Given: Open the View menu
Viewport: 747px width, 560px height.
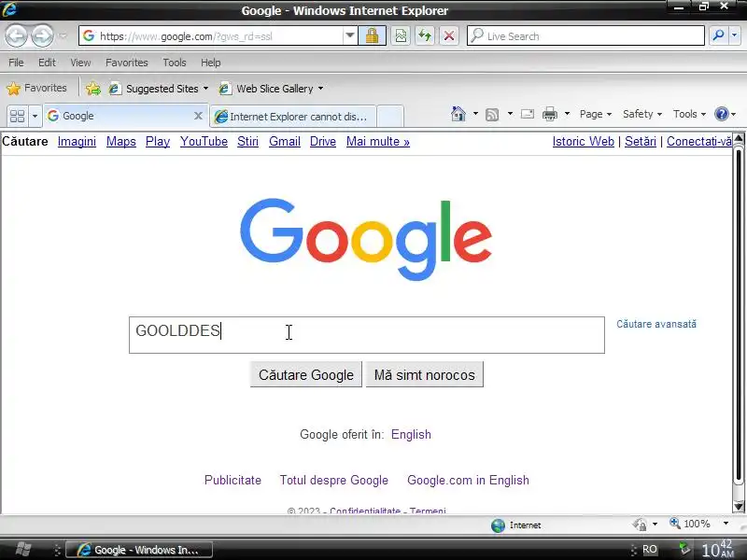Looking at the screenshot, I should [x=80, y=63].
